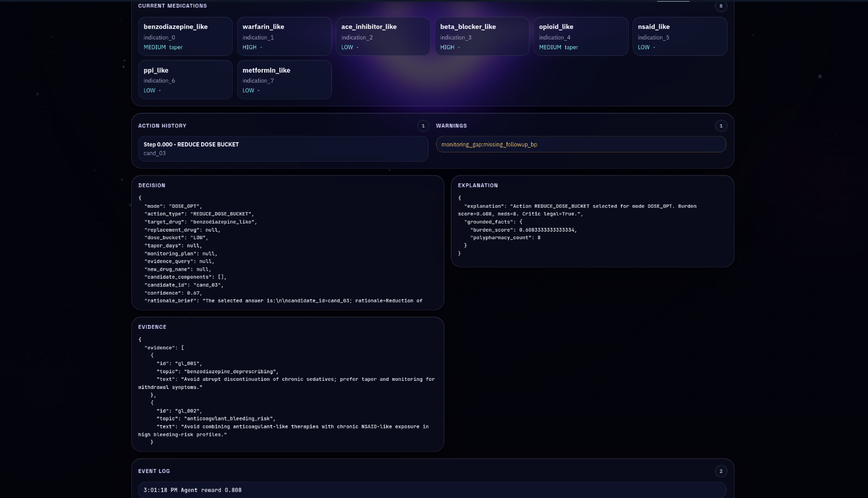Click the Action History count badge
The height and width of the screenshot is (498, 868).
(423, 126)
